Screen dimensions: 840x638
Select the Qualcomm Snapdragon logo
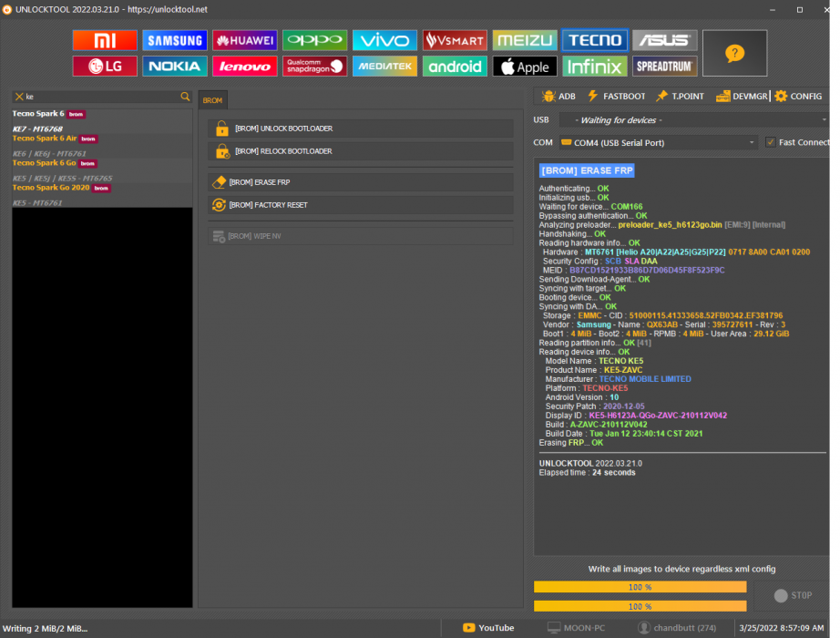(315, 67)
